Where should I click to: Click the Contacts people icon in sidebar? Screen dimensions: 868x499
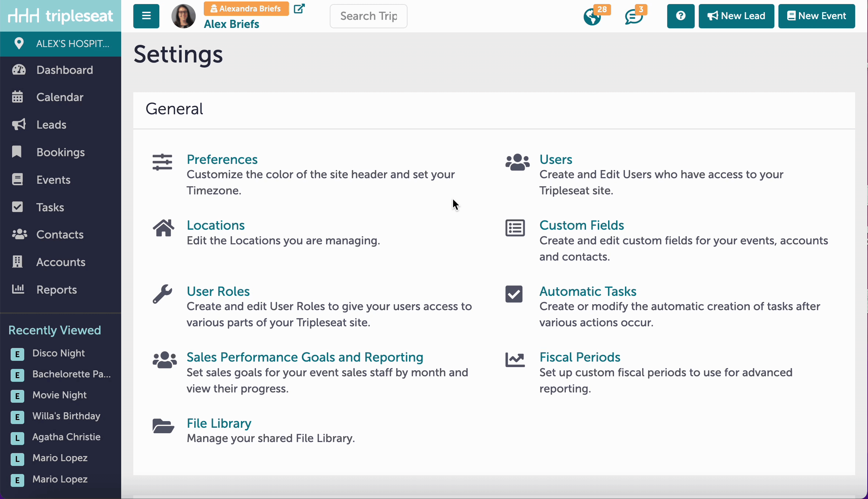coord(19,234)
